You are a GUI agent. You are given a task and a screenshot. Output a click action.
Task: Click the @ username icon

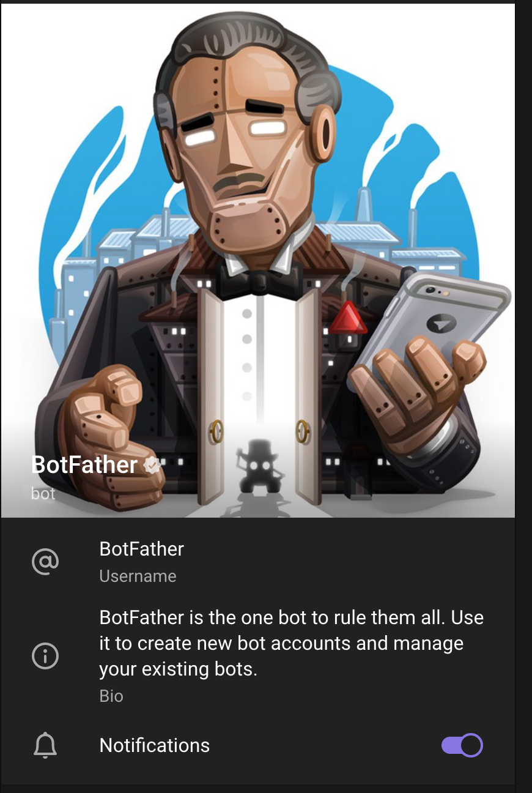45,561
